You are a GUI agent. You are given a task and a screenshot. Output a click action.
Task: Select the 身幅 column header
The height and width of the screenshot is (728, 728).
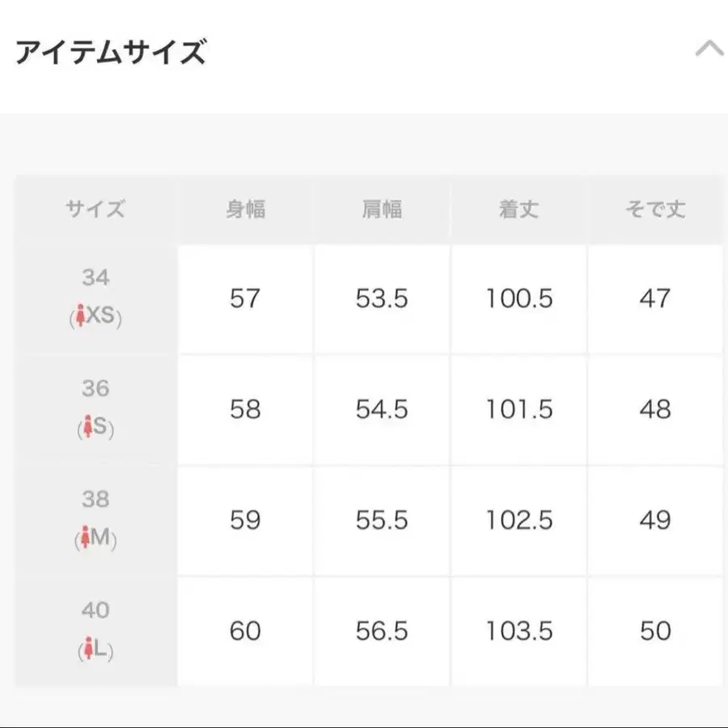(244, 210)
